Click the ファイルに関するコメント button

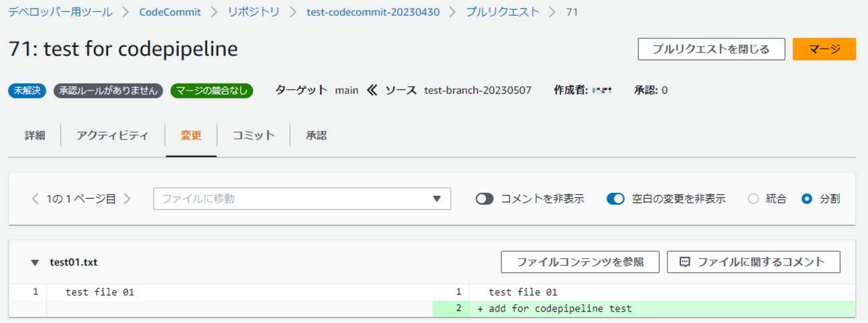(x=753, y=262)
